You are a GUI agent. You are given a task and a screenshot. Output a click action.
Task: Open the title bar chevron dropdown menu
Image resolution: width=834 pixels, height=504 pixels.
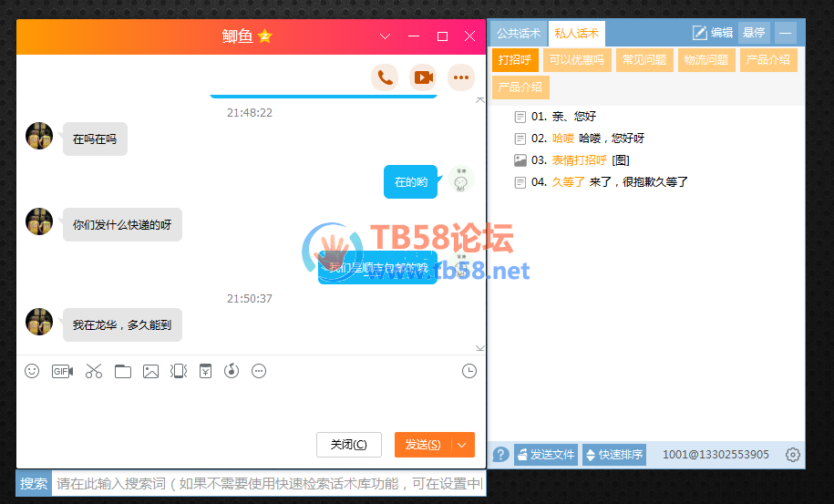coord(385,36)
